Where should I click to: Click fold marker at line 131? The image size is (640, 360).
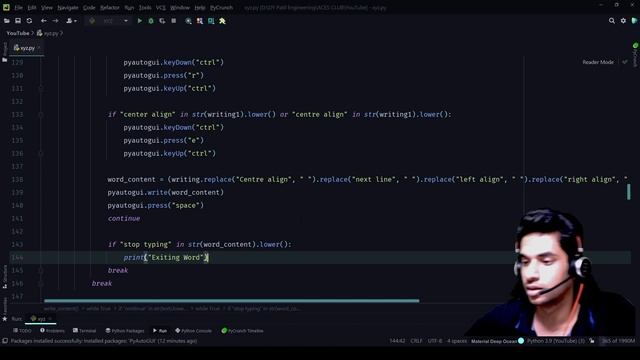41,89
